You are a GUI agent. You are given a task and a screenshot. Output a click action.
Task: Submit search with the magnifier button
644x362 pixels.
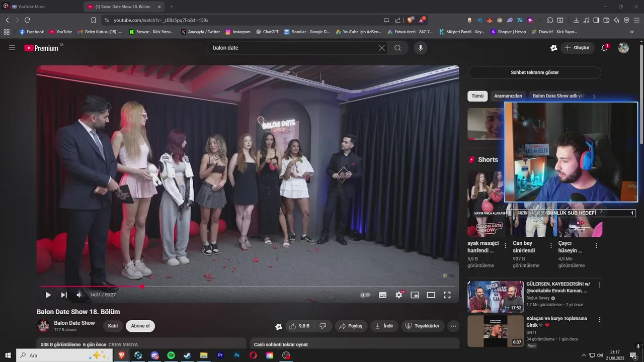[x=397, y=48]
